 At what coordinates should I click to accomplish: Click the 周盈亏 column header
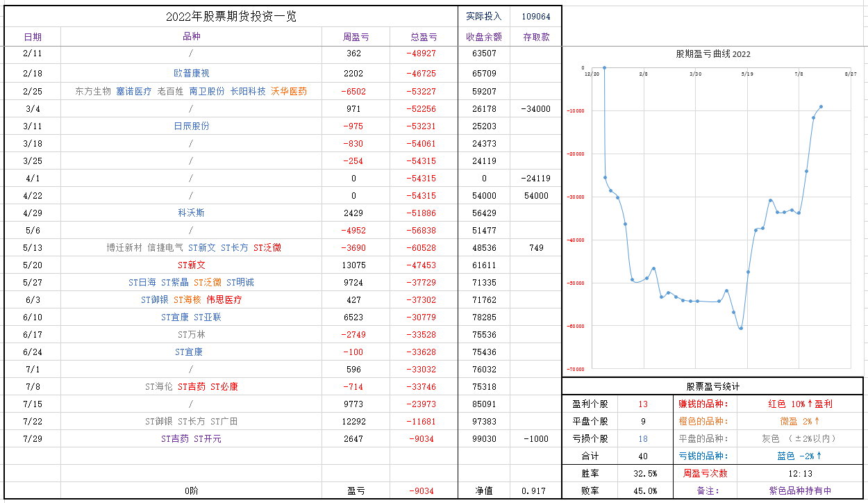tap(356, 37)
